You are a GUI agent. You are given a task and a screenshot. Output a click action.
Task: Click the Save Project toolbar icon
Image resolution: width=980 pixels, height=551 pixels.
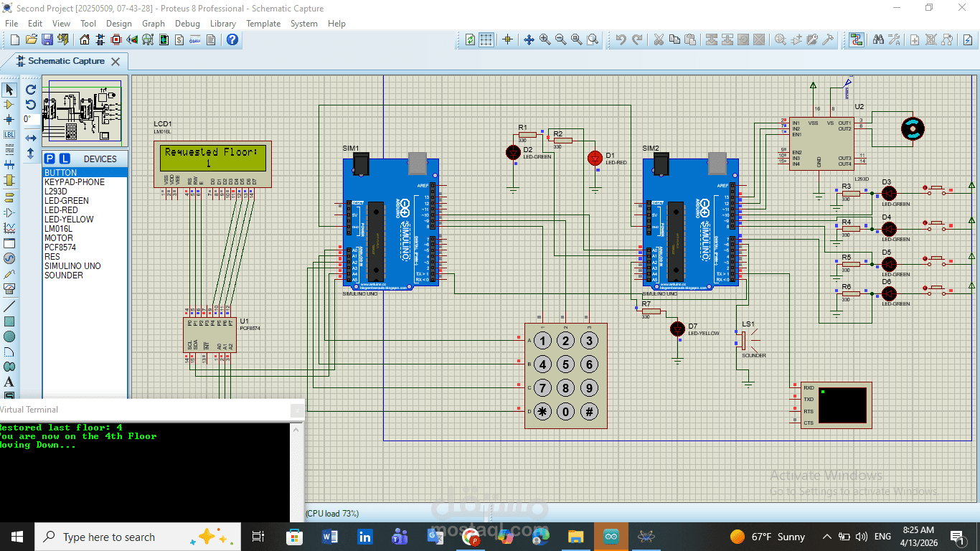tap(47, 40)
